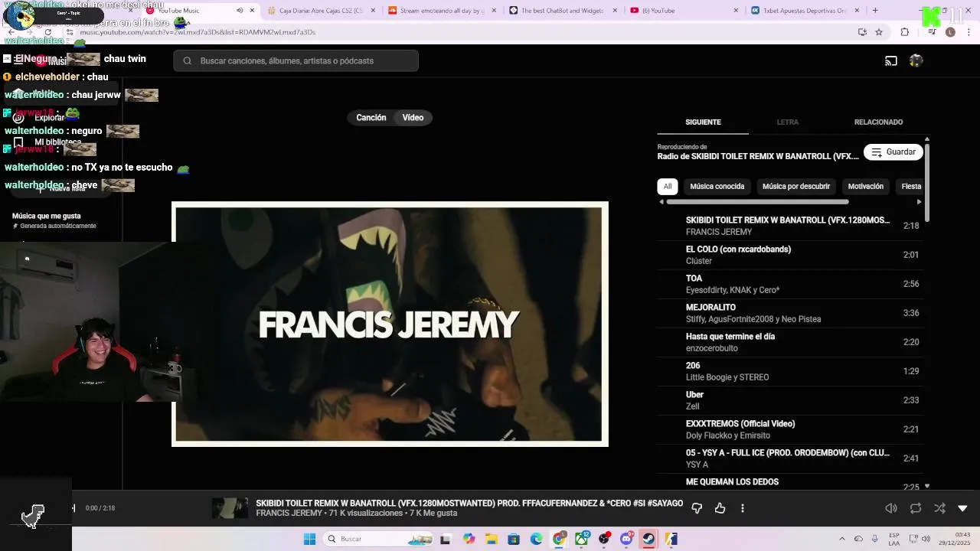Click the now-playing thumbnail in player bar

pyautogui.click(x=230, y=508)
